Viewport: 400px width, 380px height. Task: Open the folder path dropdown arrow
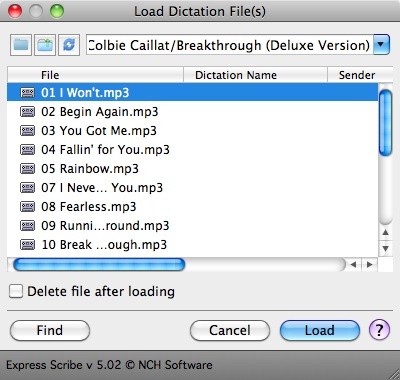[x=381, y=45]
